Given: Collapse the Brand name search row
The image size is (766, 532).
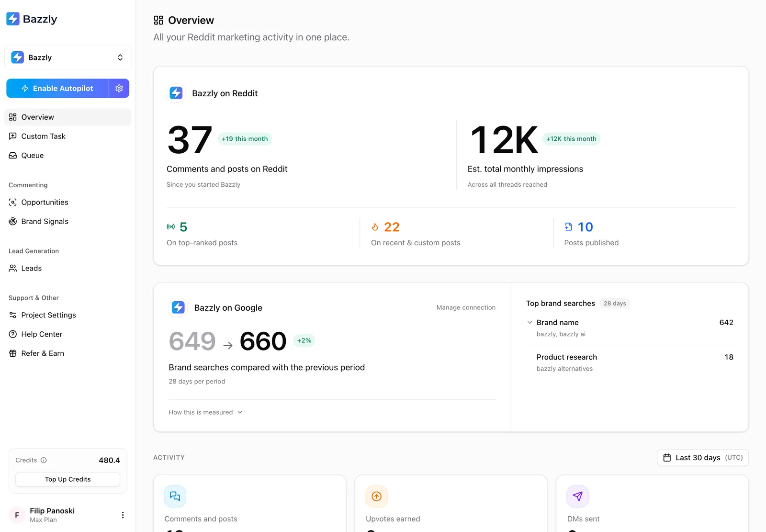Looking at the screenshot, I should [529, 322].
